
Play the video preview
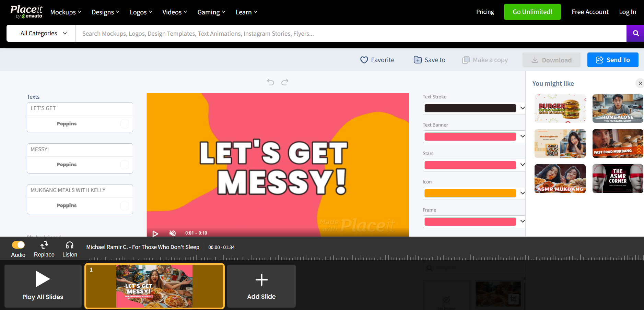pos(155,233)
